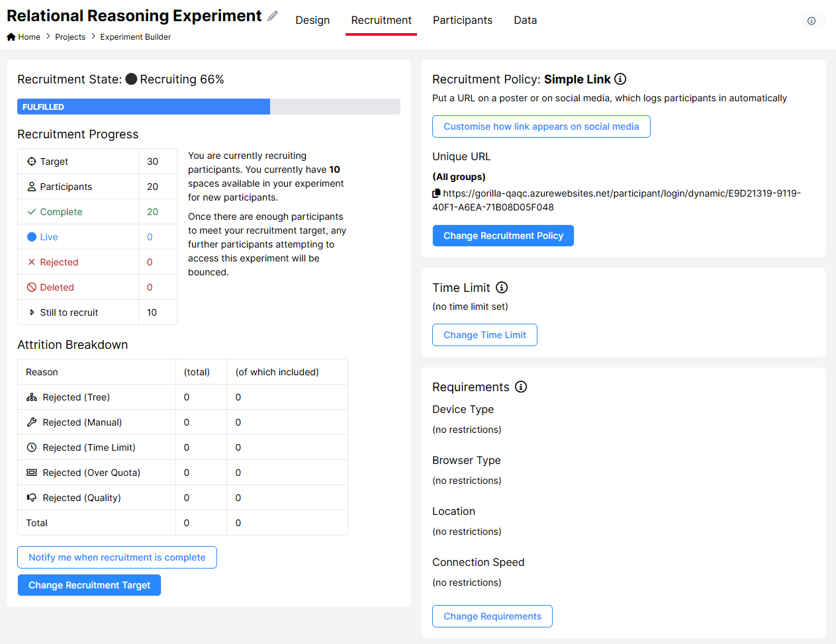This screenshot has width=836, height=644.
Task: Click the Rejected (Time Limit) clock icon
Action: coord(32,447)
